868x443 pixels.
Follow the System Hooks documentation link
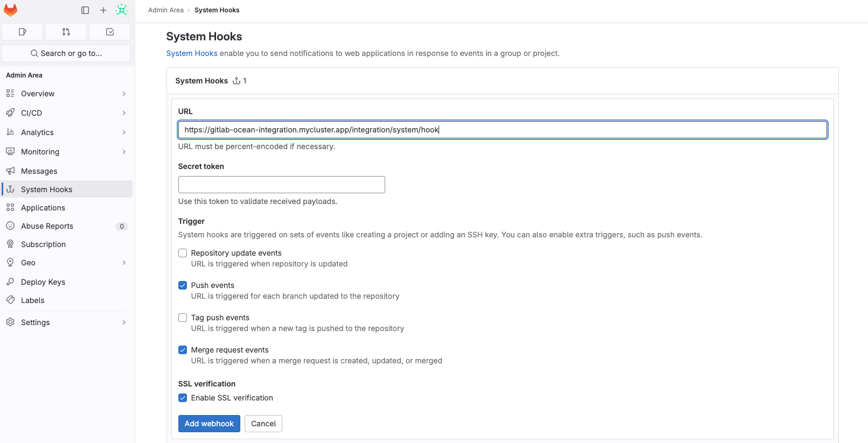192,53
